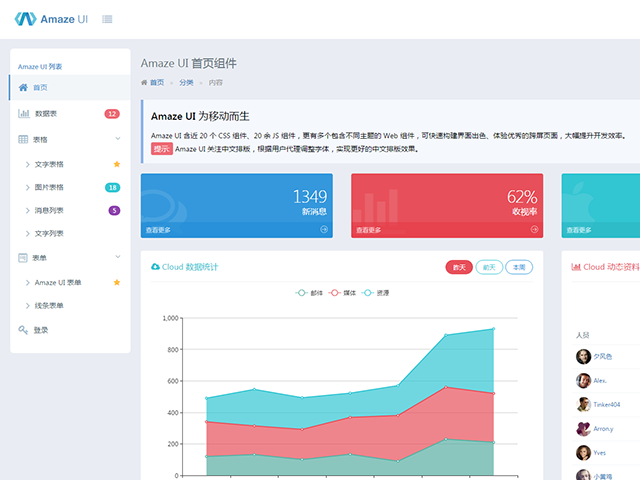Click the 表格 table icon
The image size is (640, 480).
tap(23, 140)
